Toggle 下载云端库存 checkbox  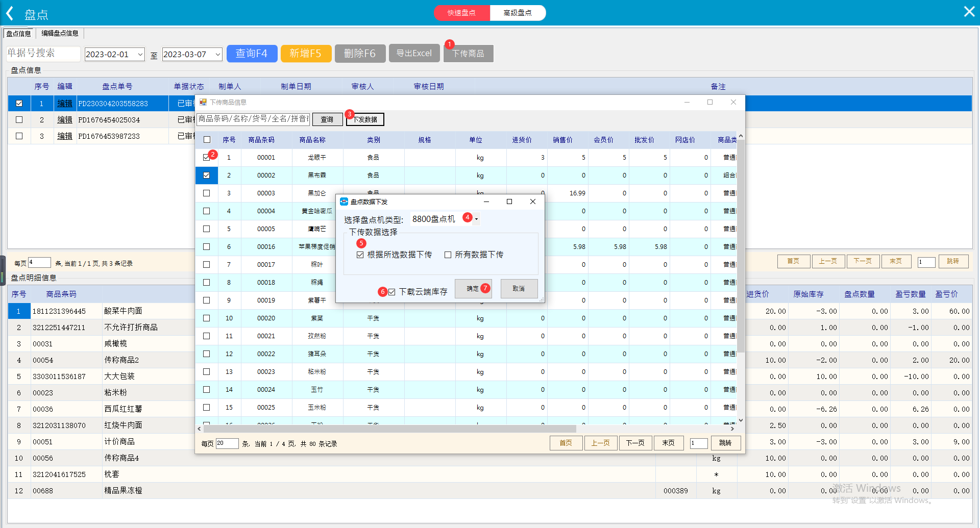pos(392,292)
